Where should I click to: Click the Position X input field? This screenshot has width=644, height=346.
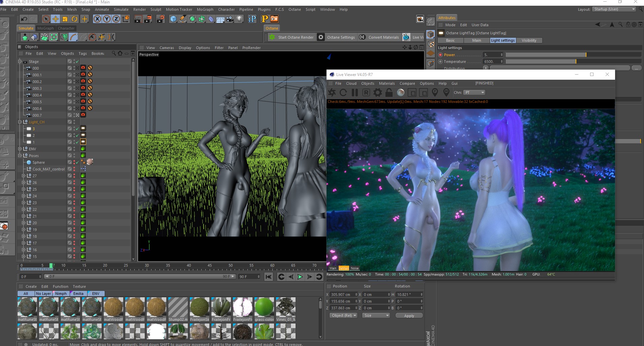click(x=343, y=295)
